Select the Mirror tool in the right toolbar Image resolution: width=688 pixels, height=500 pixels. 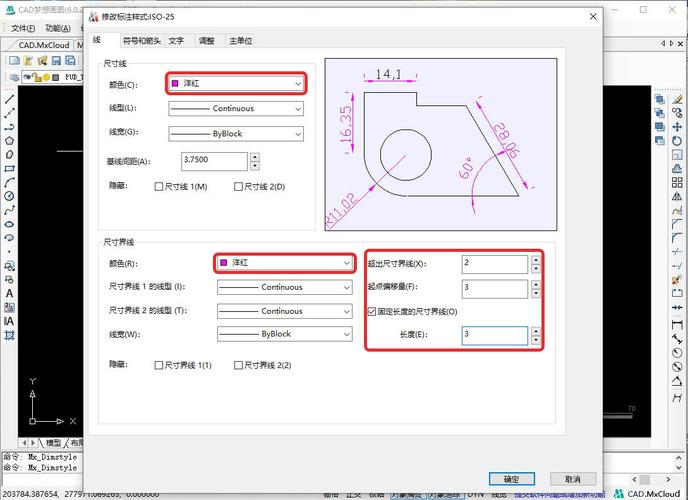677,196
